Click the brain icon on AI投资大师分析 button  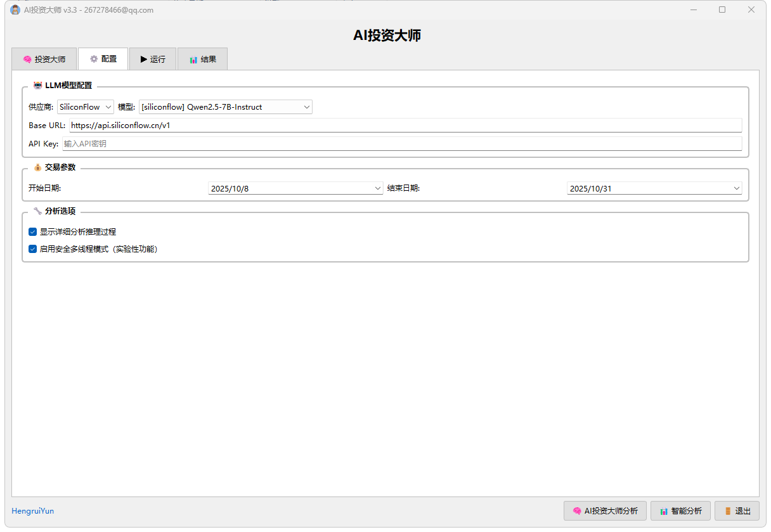tap(578, 510)
